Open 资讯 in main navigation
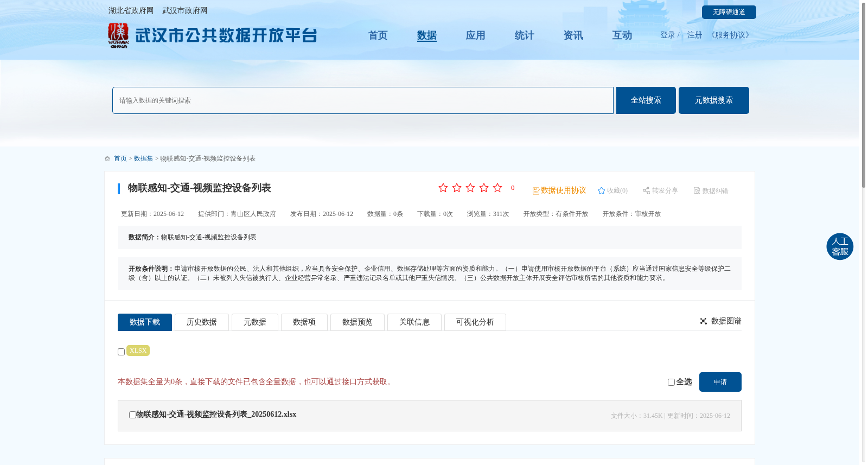The image size is (868, 465). 573,35
